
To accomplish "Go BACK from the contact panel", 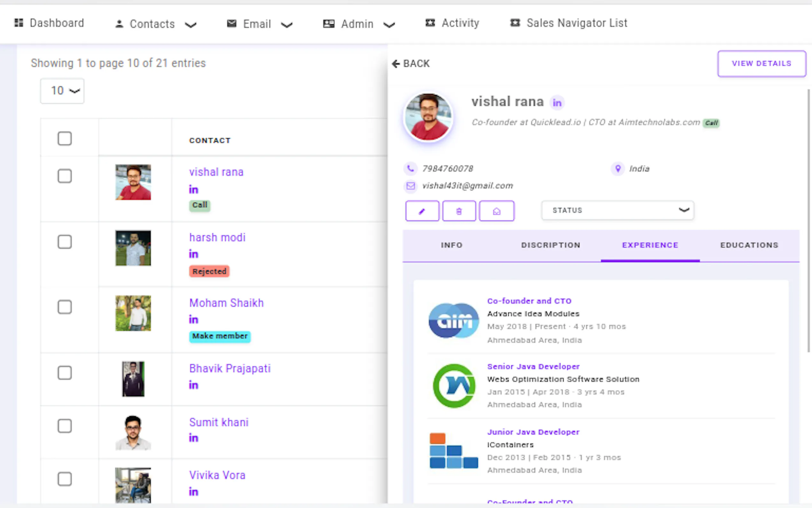I will click(411, 64).
